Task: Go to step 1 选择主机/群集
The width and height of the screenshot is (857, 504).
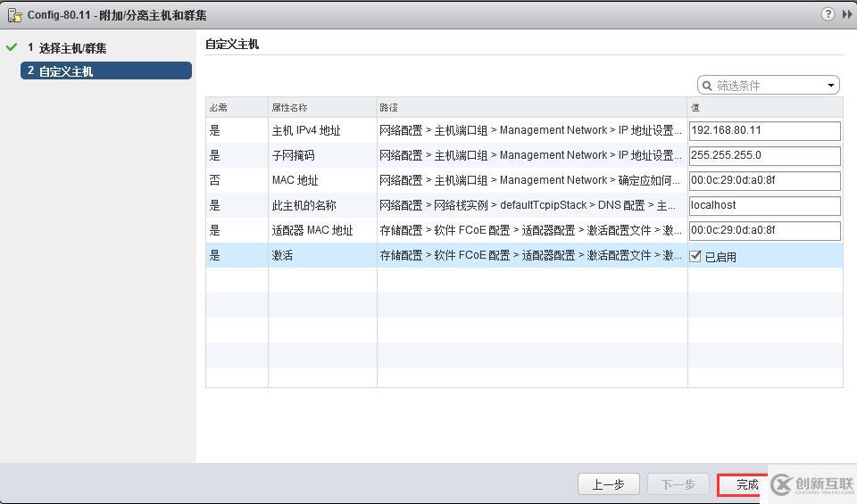Action: pyautogui.click(x=67, y=48)
